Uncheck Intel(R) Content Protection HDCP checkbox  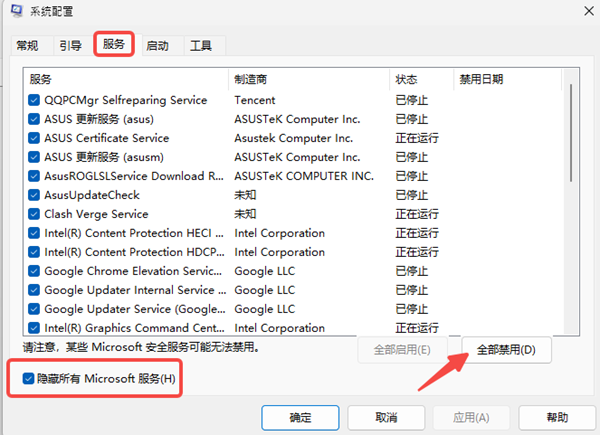coord(34,252)
